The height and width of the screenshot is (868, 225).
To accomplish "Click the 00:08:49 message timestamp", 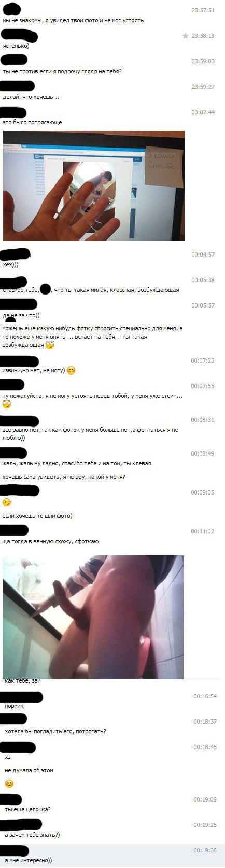I will [x=203, y=453].
